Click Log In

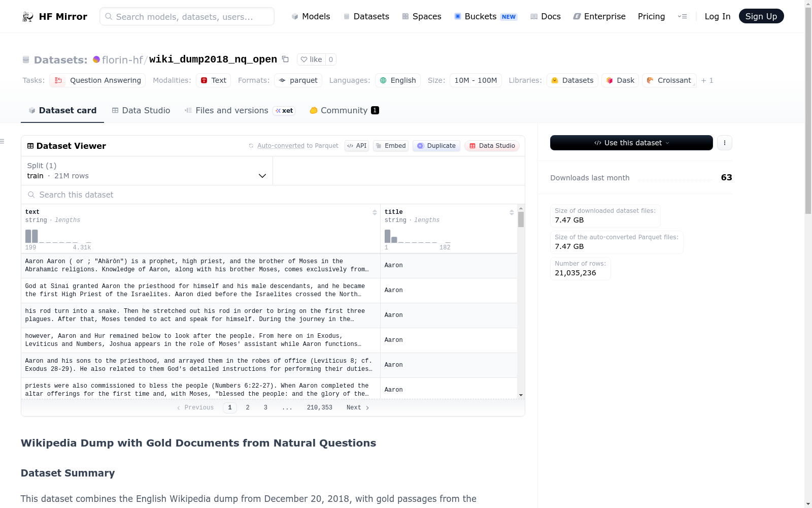click(717, 17)
